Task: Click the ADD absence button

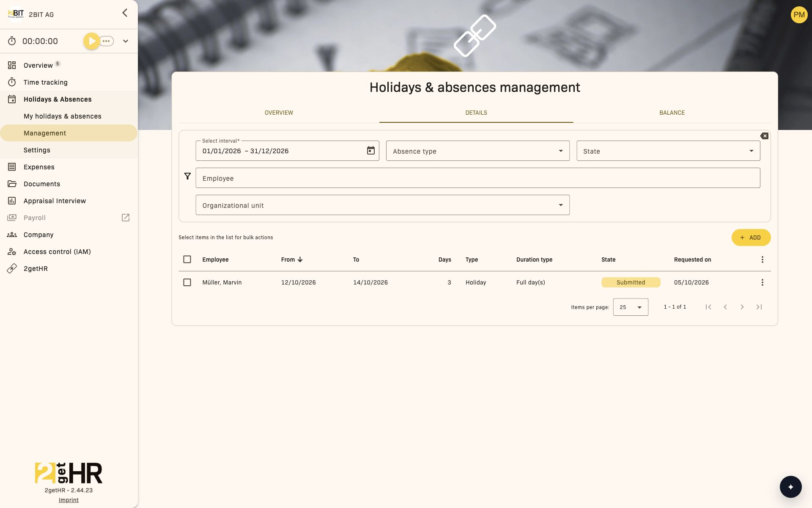Action: tap(751, 237)
